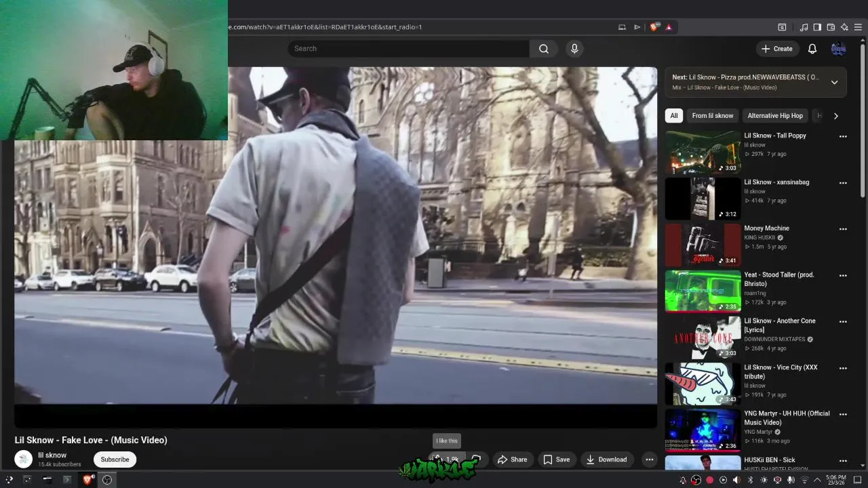Open more actions three-dot menu under video

649,460
